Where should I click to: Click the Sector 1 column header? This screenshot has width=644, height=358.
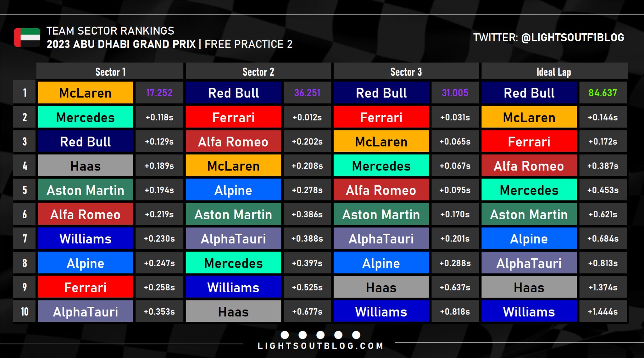coord(110,71)
